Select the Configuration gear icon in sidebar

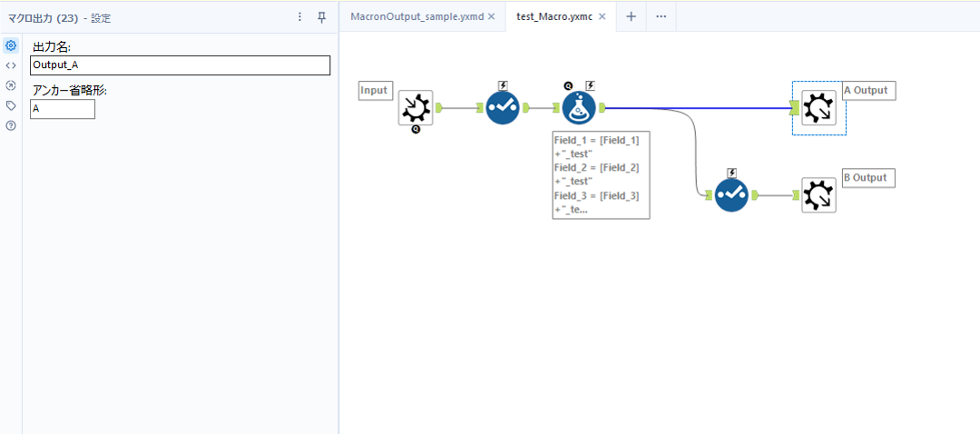click(11, 45)
